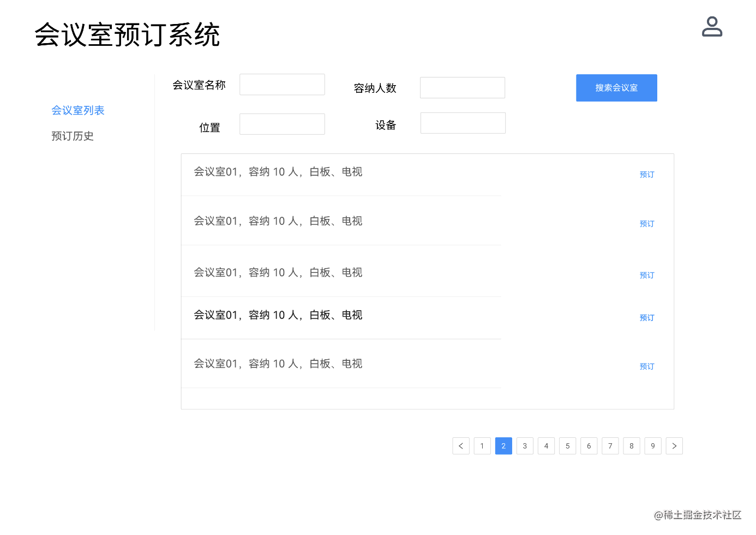This screenshot has height=535, width=756.
Task: Click into the 会议室名称 input field
Action: tap(282, 85)
